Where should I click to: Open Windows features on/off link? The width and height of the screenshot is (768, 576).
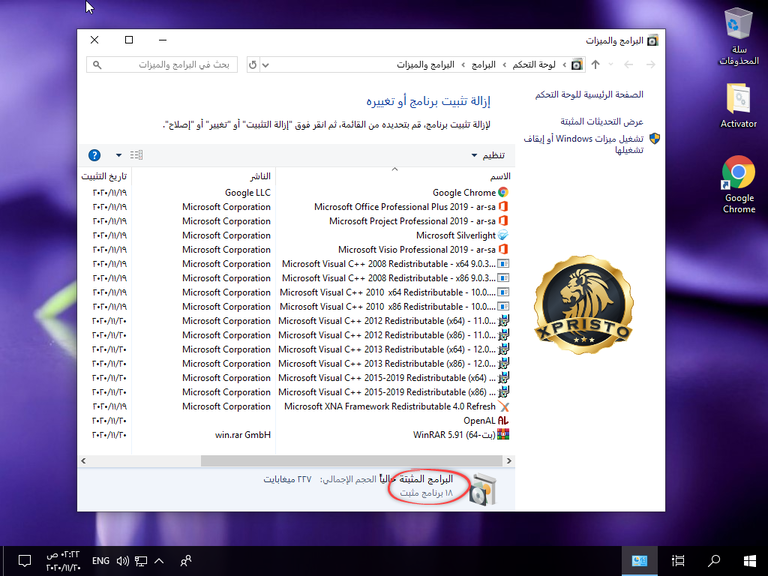coord(584,144)
